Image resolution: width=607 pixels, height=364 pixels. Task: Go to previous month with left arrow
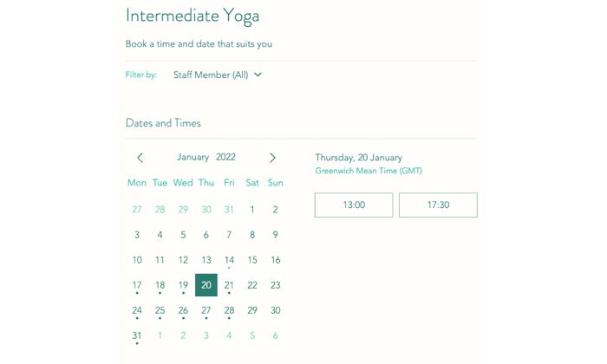tap(140, 158)
